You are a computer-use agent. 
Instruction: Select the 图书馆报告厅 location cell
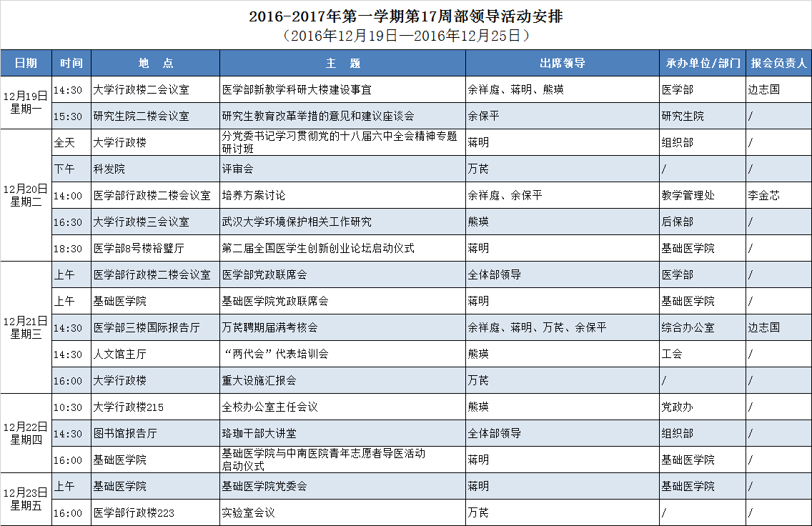point(125,433)
